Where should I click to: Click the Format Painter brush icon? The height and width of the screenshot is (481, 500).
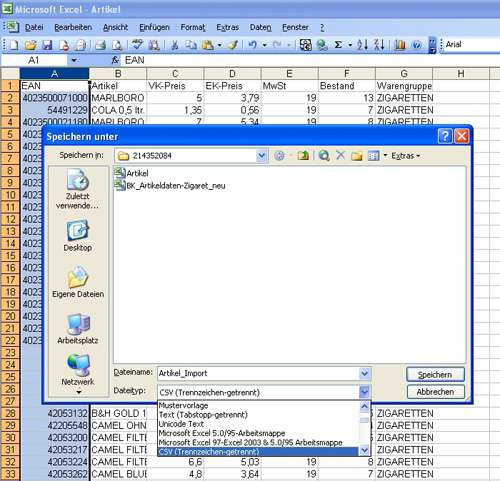point(233,45)
